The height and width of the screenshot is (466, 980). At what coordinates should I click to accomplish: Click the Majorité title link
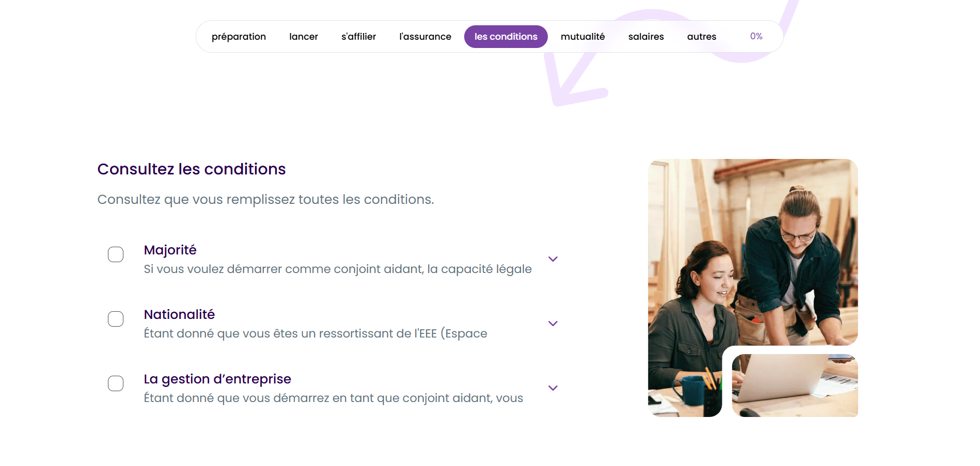point(170,250)
